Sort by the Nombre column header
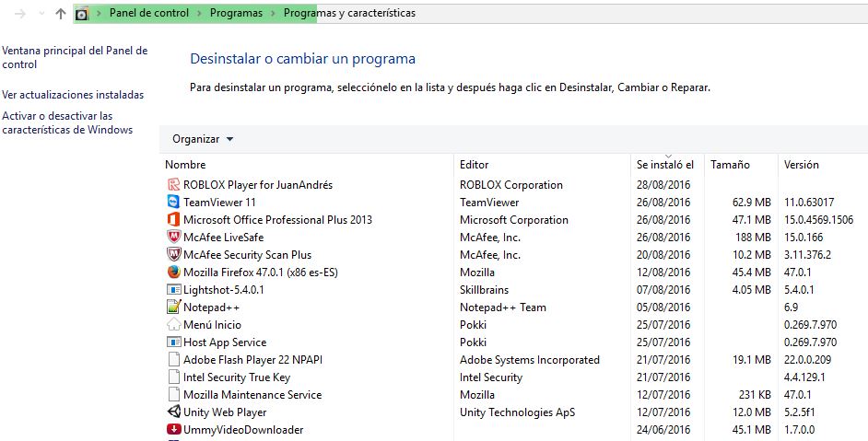 (185, 164)
